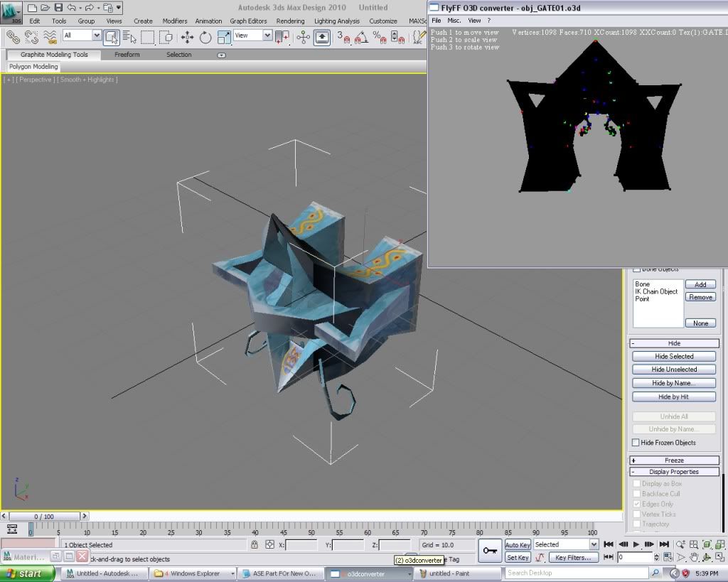Toggle the Display as Box checkbox

click(636, 484)
